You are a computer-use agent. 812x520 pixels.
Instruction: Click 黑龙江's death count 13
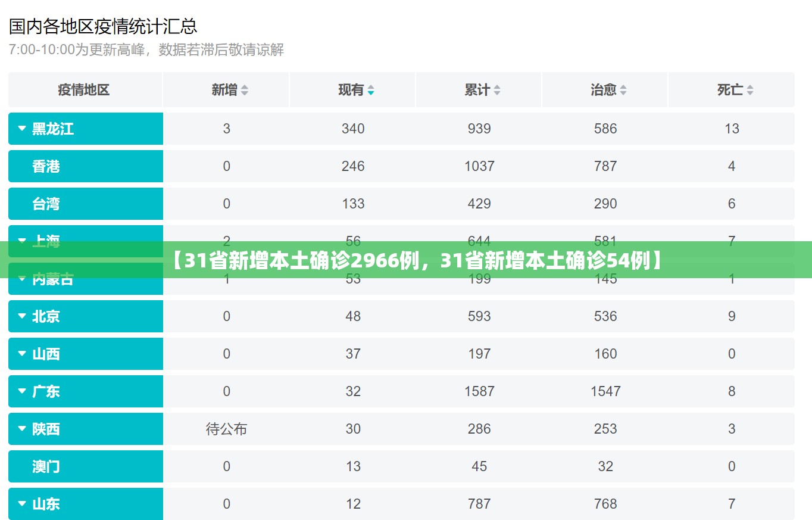(732, 129)
